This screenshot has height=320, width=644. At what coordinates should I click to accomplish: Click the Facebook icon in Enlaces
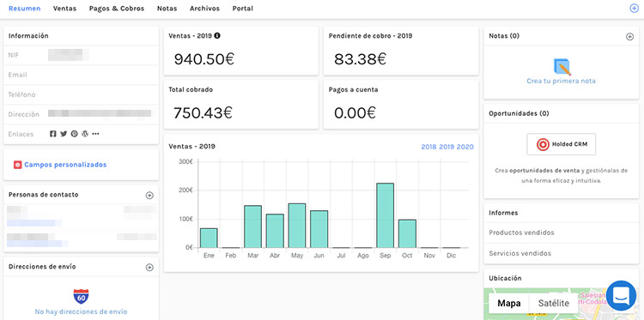pos(53,134)
